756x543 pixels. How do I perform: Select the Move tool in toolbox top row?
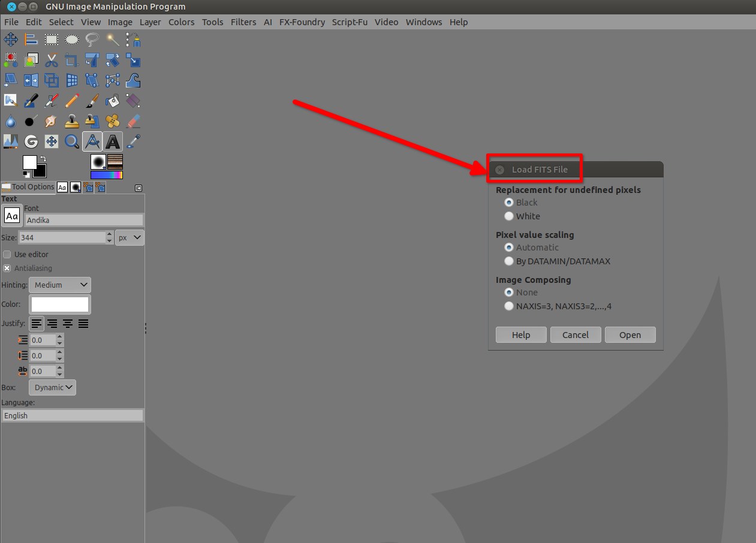[x=11, y=40]
